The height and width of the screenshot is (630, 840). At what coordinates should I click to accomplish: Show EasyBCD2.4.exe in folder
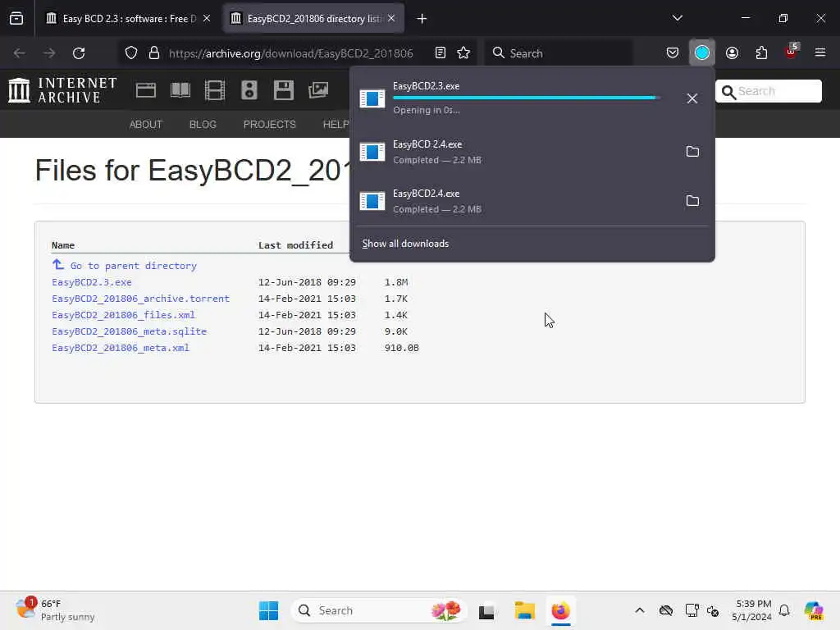click(x=692, y=201)
